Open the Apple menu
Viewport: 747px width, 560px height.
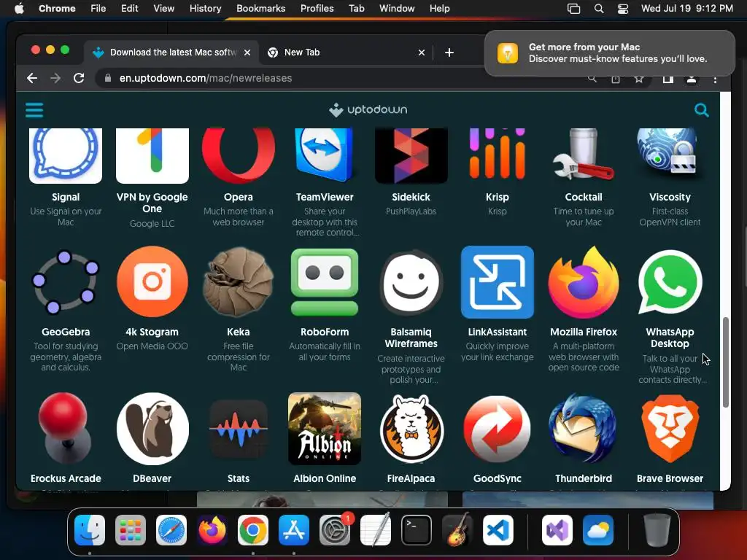[19, 9]
